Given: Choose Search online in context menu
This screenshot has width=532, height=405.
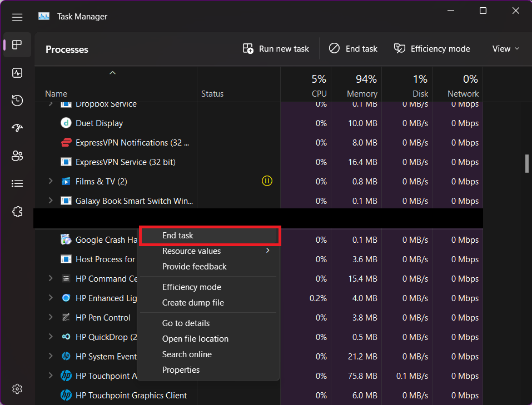Looking at the screenshot, I should pos(208,354).
